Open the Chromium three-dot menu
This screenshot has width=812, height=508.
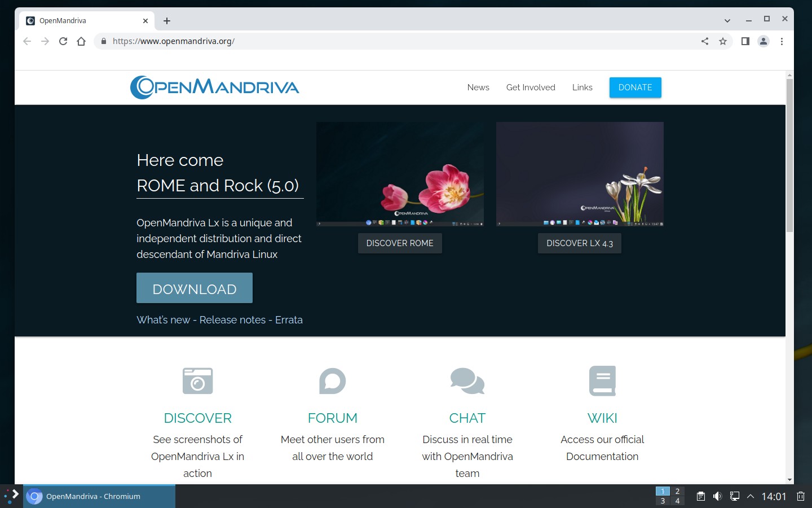(782, 41)
